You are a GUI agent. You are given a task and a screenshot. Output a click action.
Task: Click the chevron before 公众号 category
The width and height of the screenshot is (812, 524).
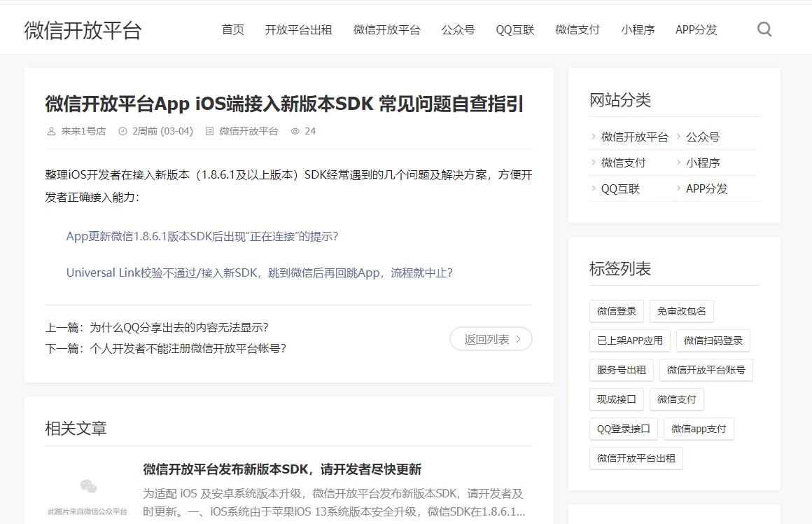tap(678, 137)
